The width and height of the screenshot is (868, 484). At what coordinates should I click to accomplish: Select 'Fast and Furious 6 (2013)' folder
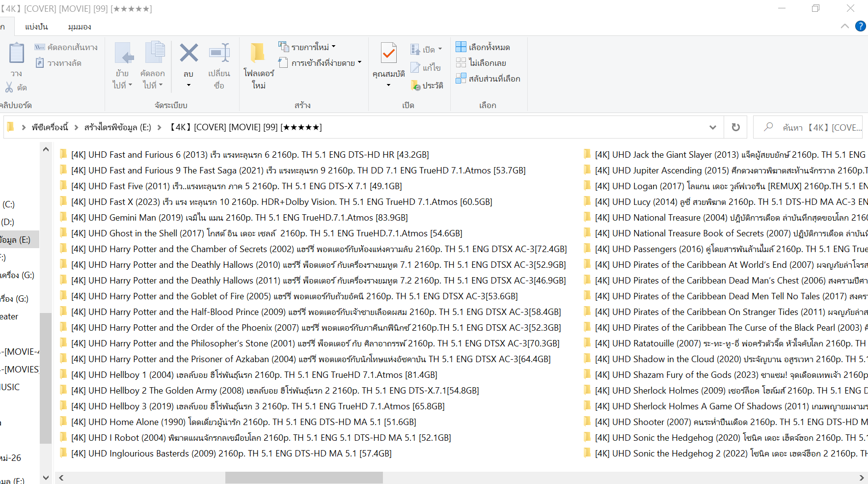[250, 154]
